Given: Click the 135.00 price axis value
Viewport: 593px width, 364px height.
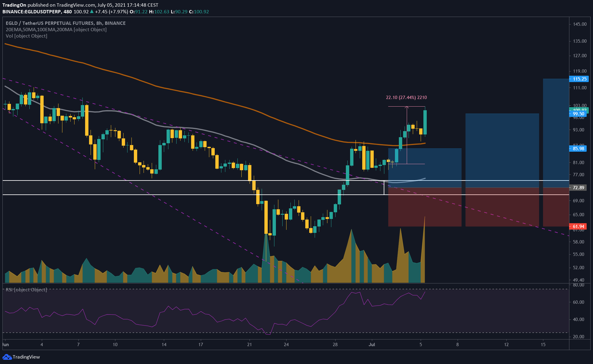Looking at the screenshot, I should (x=580, y=41).
